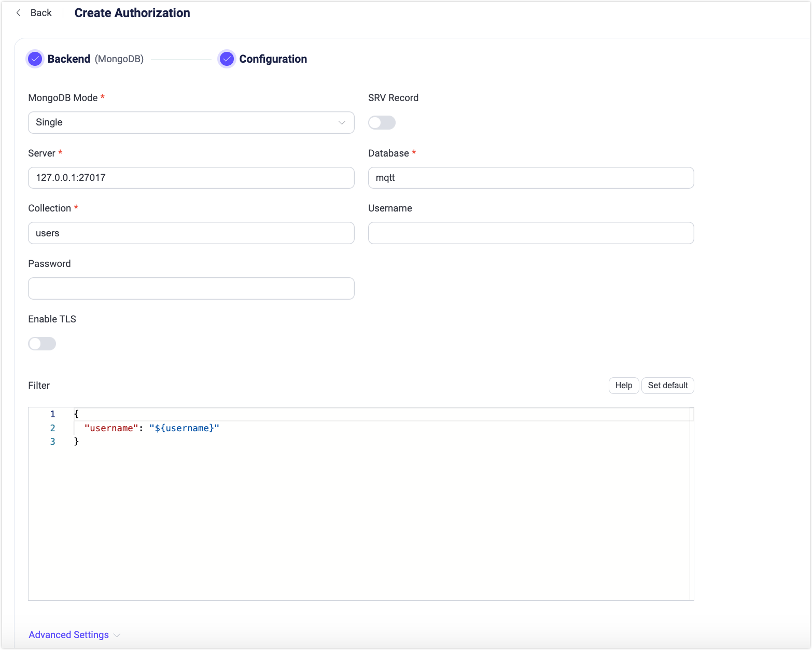
Task: Click the empty Password field
Action: tap(191, 289)
